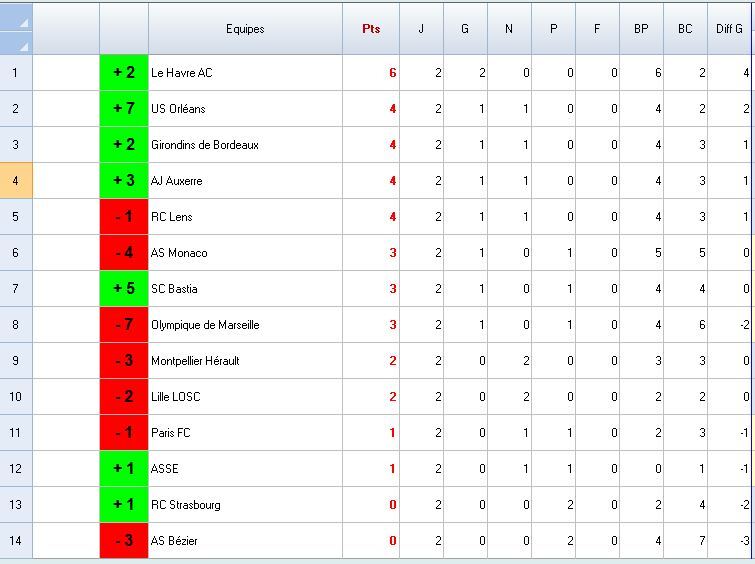
Task: Select the BP column header
Action: [x=641, y=29]
